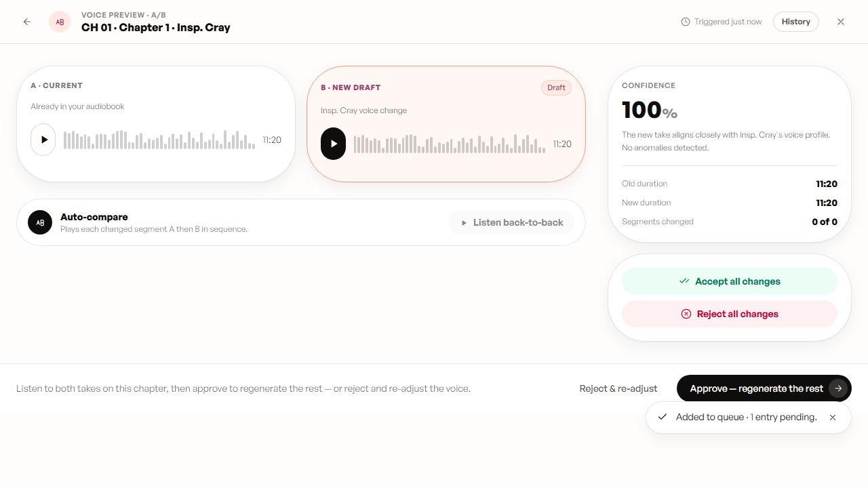
Task: Click the AB avatar badge in header
Action: (60, 22)
